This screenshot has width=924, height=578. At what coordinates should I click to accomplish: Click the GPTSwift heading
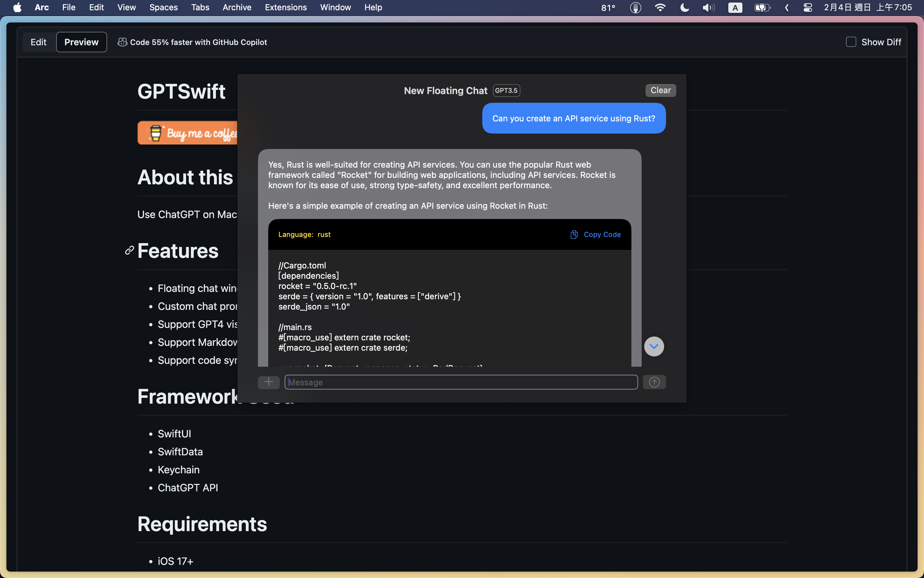tap(181, 92)
